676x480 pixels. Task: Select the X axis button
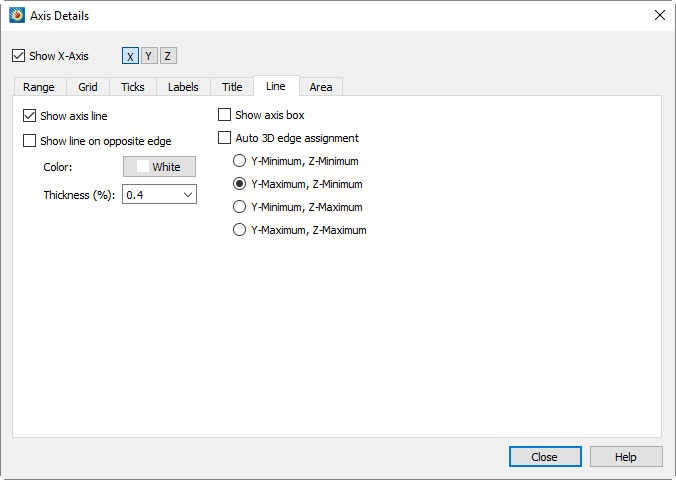(x=130, y=56)
